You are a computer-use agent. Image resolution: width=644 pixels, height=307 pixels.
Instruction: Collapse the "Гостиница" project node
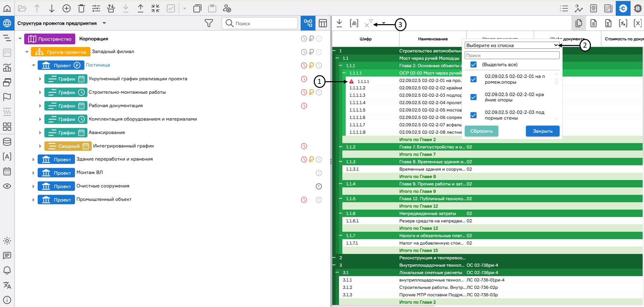point(33,65)
